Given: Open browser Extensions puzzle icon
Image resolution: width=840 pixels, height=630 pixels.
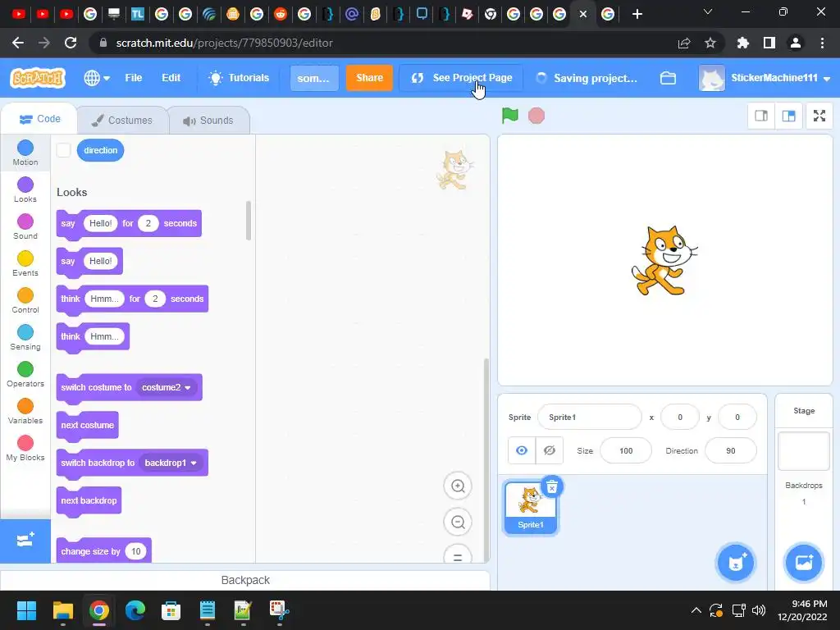Looking at the screenshot, I should (742, 43).
